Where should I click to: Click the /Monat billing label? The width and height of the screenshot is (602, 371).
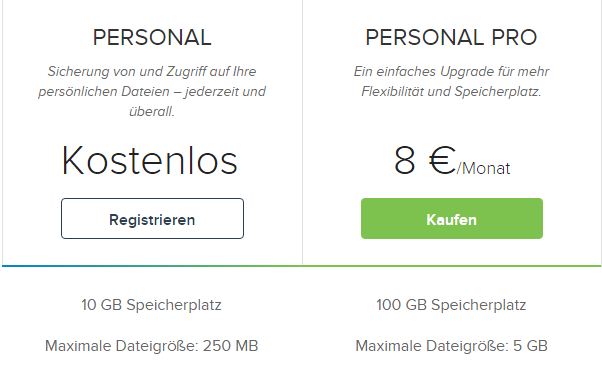click(x=483, y=168)
